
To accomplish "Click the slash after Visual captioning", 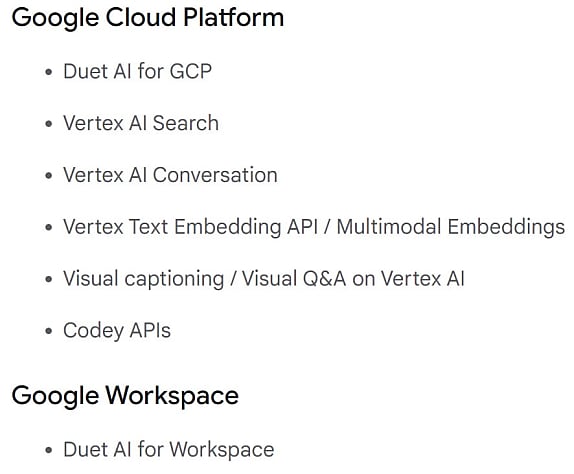I will 233,279.
